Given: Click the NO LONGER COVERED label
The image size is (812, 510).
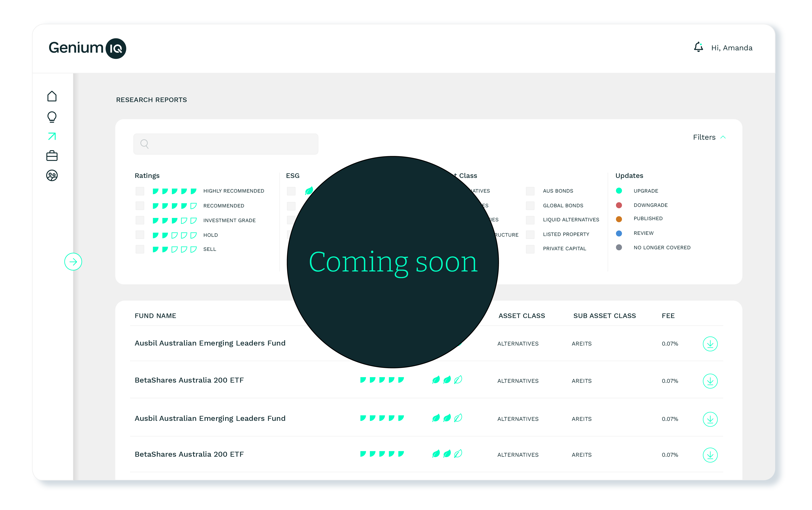Looking at the screenshot, I should coord(662,248).
